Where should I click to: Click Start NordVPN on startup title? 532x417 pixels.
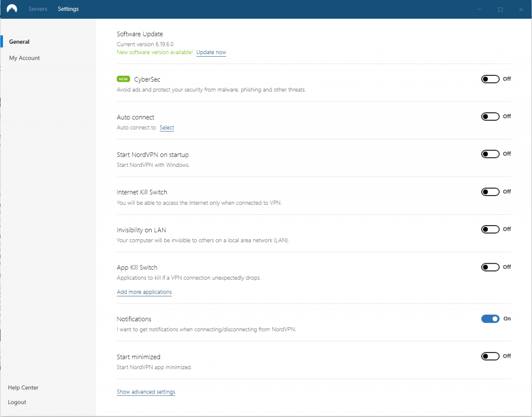coord(153,155)
